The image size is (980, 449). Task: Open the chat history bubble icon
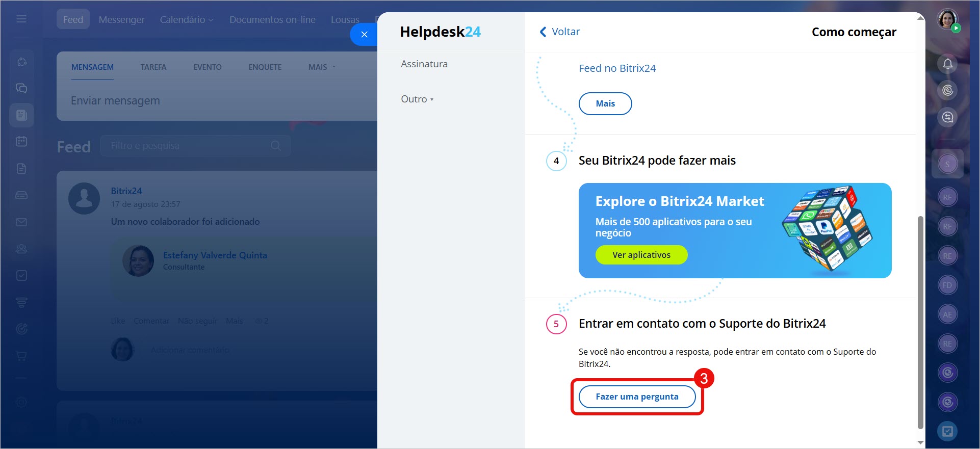point(947,117)
